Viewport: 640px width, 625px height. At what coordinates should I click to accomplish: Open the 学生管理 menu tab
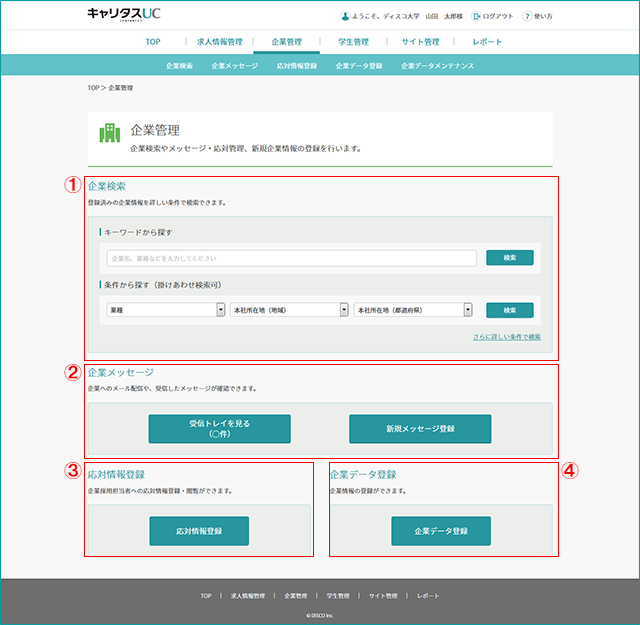point(353,42)
